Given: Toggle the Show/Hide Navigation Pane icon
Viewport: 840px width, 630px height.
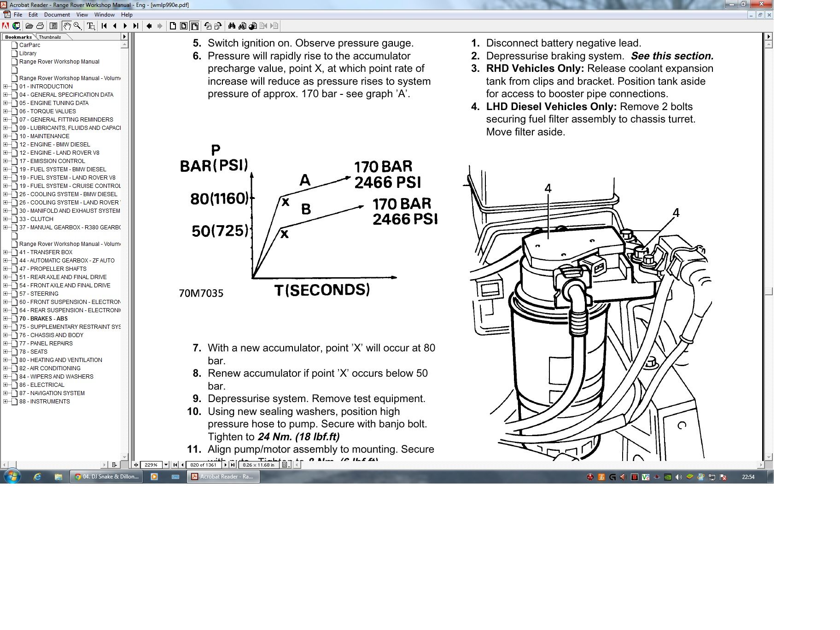Looking at the screenshot, I should [x=53, y=26].
